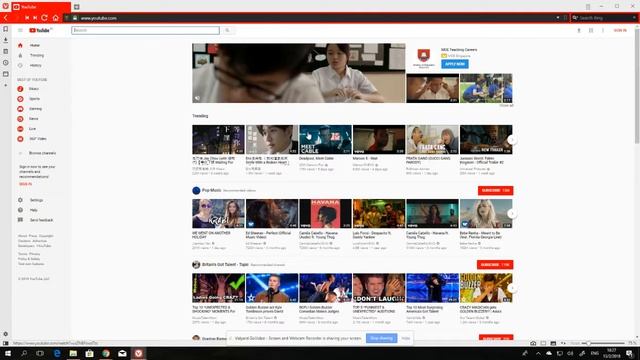Click the YouTube upload video icon
Image resolution: width=640 pixels, height=360 pixels.
coord(579,30)
